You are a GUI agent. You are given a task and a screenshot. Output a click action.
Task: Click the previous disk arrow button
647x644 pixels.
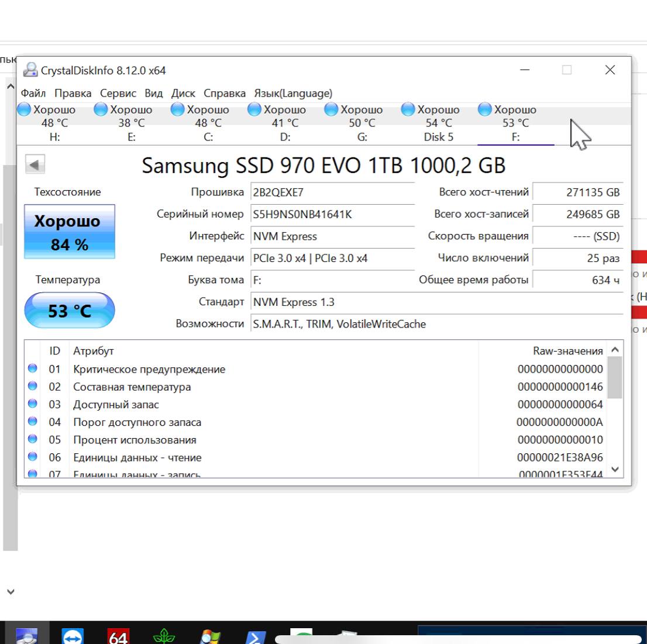pos(35,164)
